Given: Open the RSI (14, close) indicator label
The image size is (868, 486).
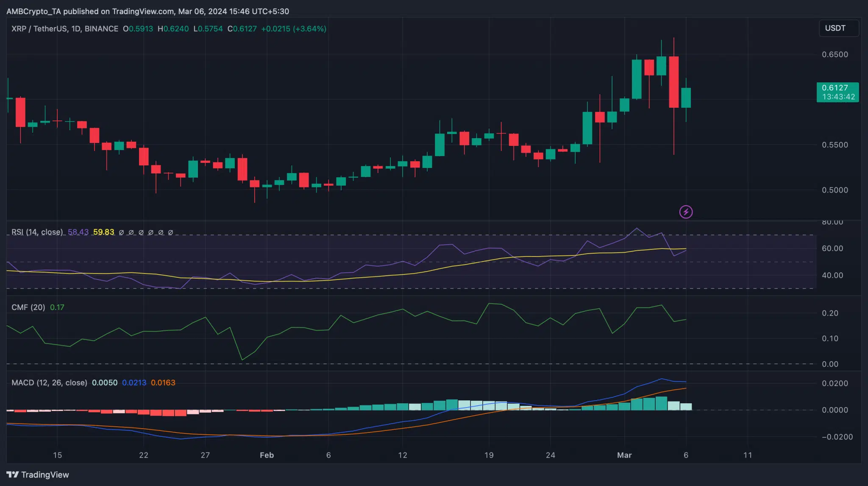Looking at the screenshot, I should 37,232.
